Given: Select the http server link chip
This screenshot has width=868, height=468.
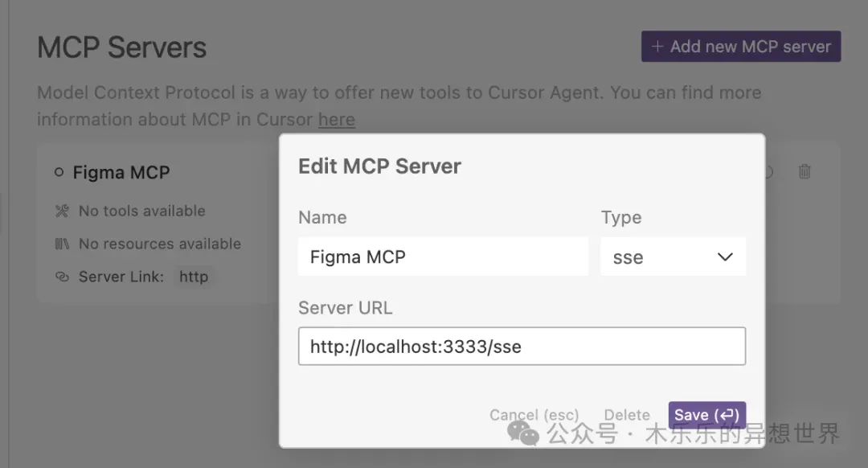Looking at the screenshot, I should point(194,277).
